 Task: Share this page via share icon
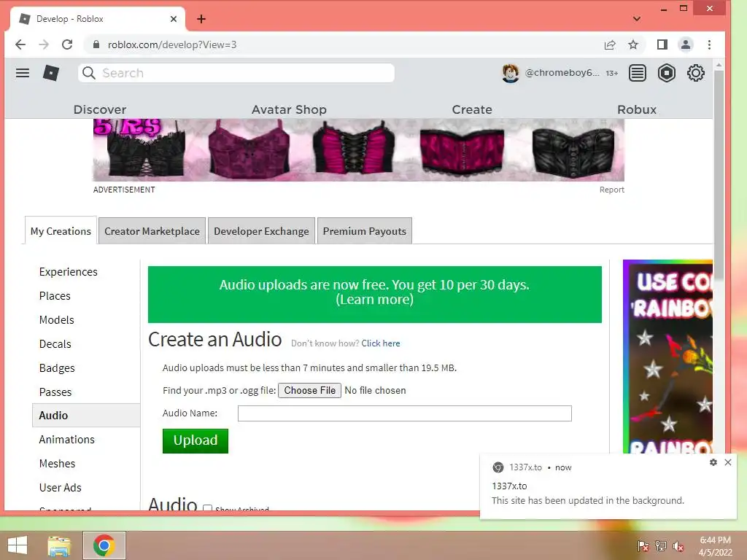pyautogui.click(x=610, y=44)
